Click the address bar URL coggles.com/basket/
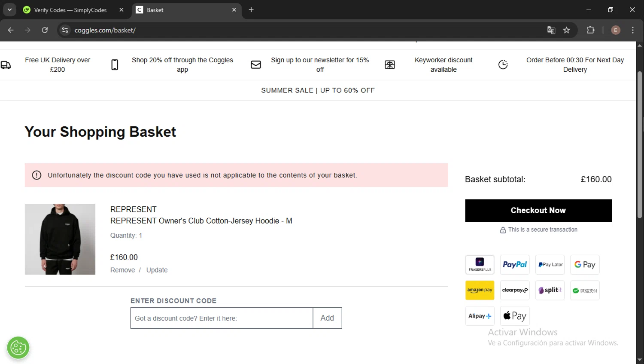 [105, 30]
